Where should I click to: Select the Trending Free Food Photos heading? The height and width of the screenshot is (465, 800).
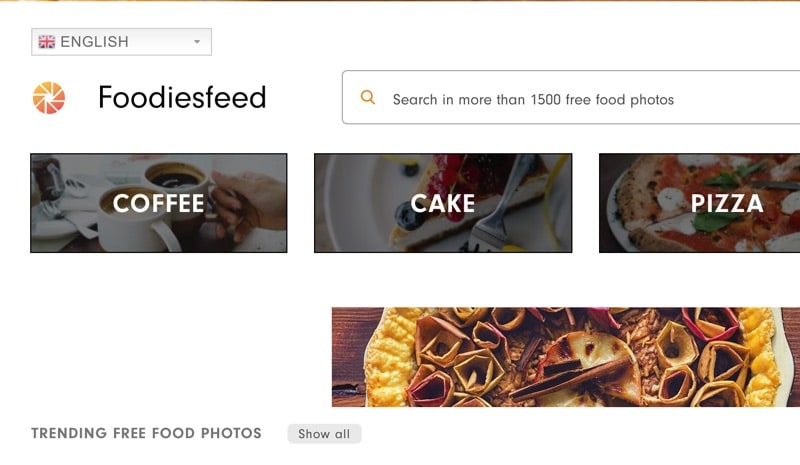point(146,434)
